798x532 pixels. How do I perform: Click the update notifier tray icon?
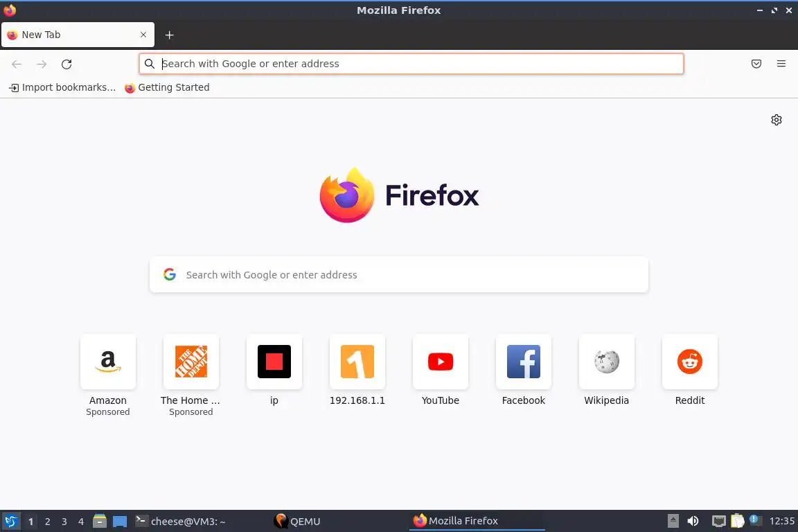click(x=756, y=520)
